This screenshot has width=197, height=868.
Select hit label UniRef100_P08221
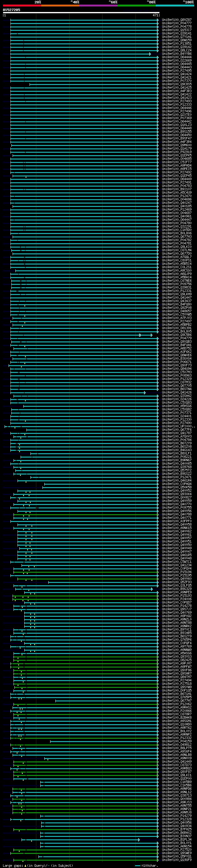(177, 457)
